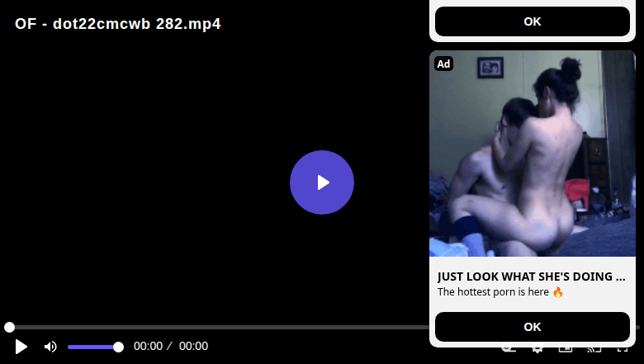Click the purple volume slider track
This screenshot has width=644, height=364.
click(x=92, y=347)
